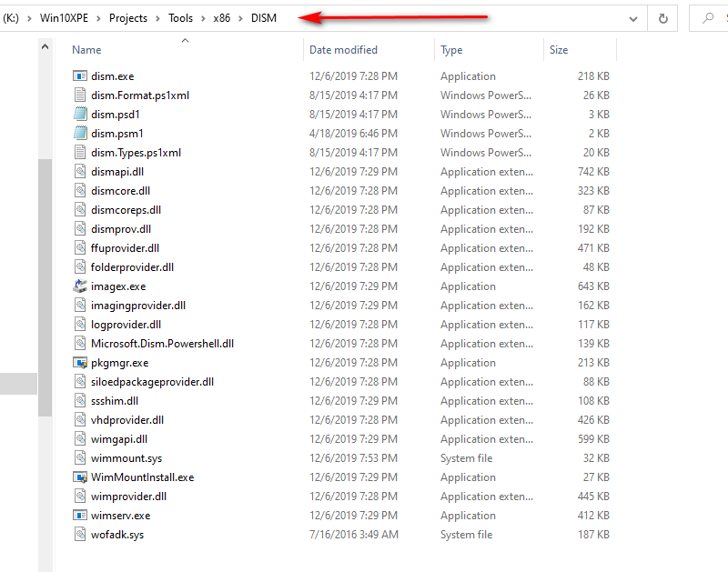Click the dismprov.dll file icon

[80, 228]
